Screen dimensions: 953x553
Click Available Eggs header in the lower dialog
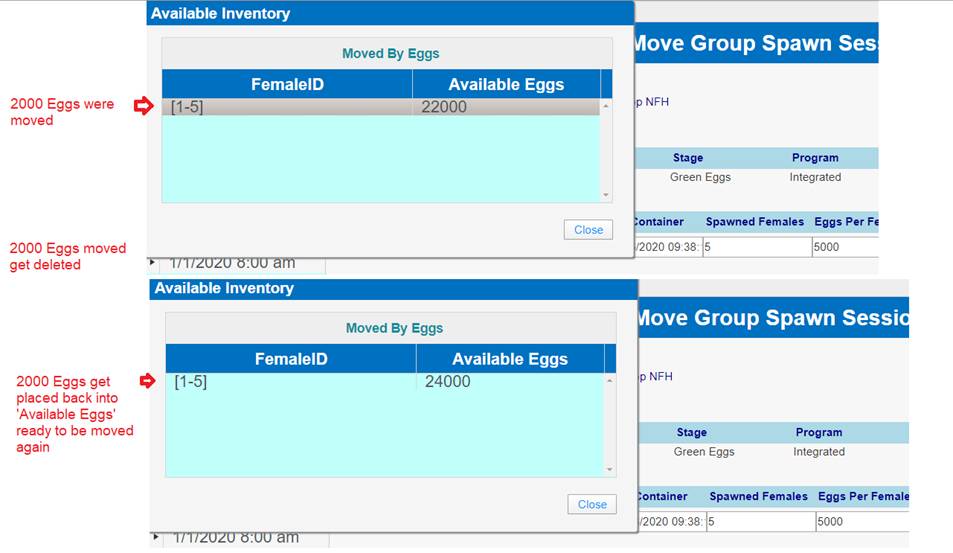pyautogui.click(x=510, y=359)
